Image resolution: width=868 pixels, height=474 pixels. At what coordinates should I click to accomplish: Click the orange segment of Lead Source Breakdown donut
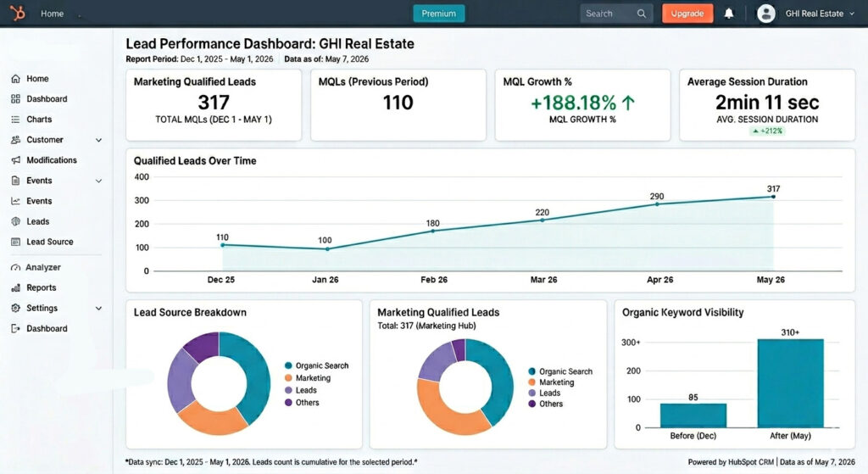click(211, 419)
